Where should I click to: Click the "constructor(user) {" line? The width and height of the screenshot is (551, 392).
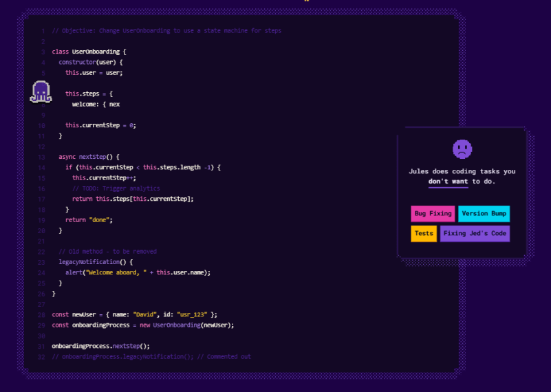point(91,62)
